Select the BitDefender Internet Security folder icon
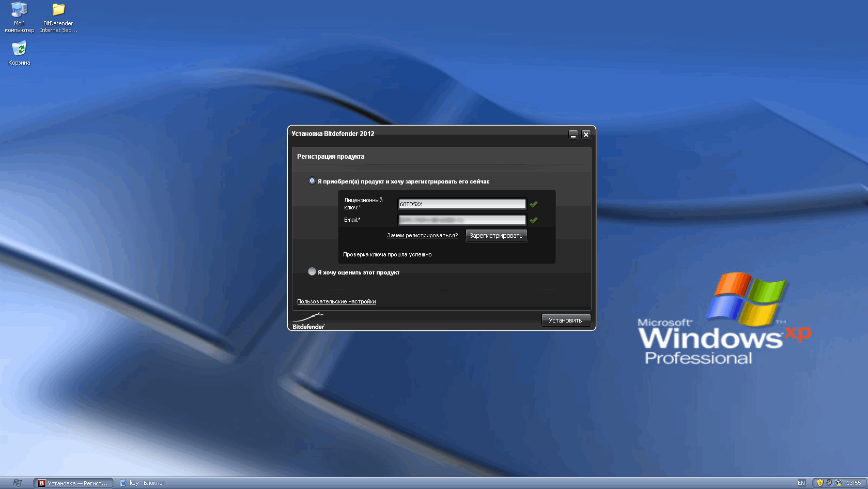868x489 pixels. pyautogui.click(x=58, y=17)
